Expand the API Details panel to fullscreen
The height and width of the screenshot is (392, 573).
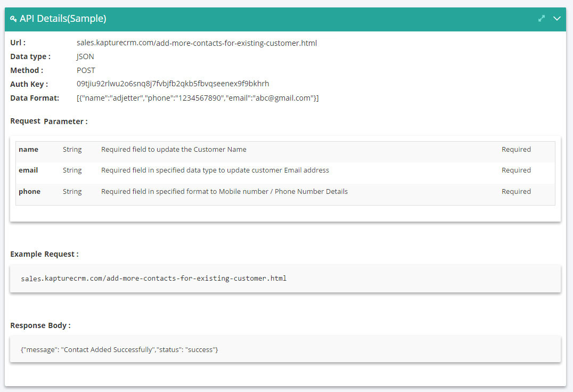coord(542,18)
